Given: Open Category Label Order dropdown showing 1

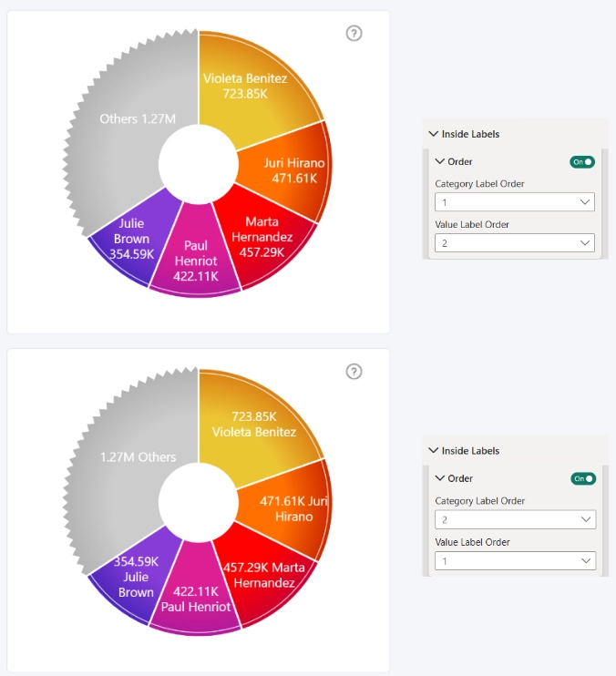Looking at the screenshot, I should coord(515,201).
